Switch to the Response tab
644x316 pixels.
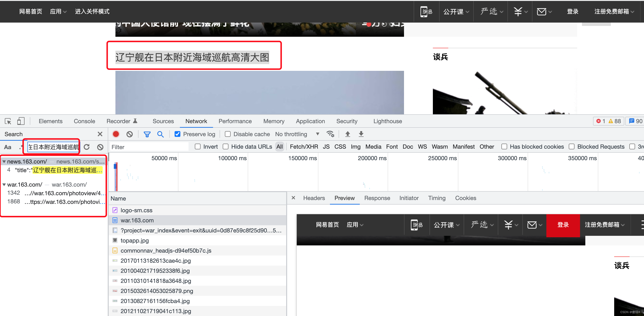pos(377,198)
